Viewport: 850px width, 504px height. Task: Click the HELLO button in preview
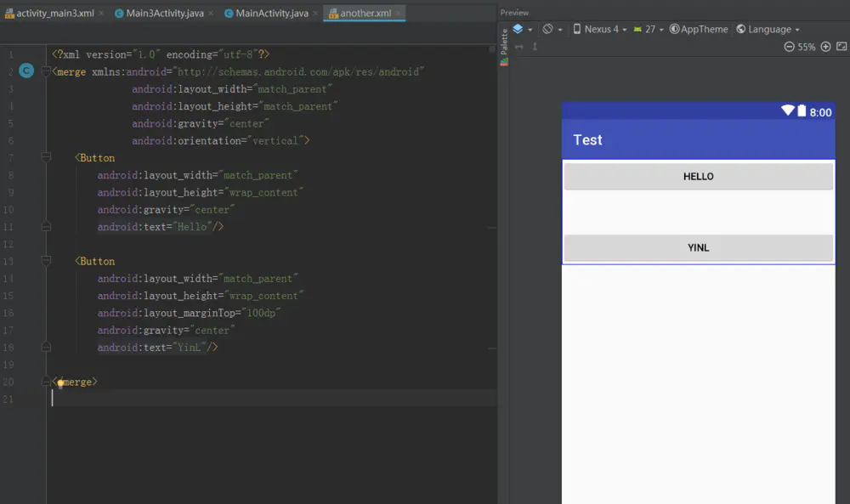point(698,176)
